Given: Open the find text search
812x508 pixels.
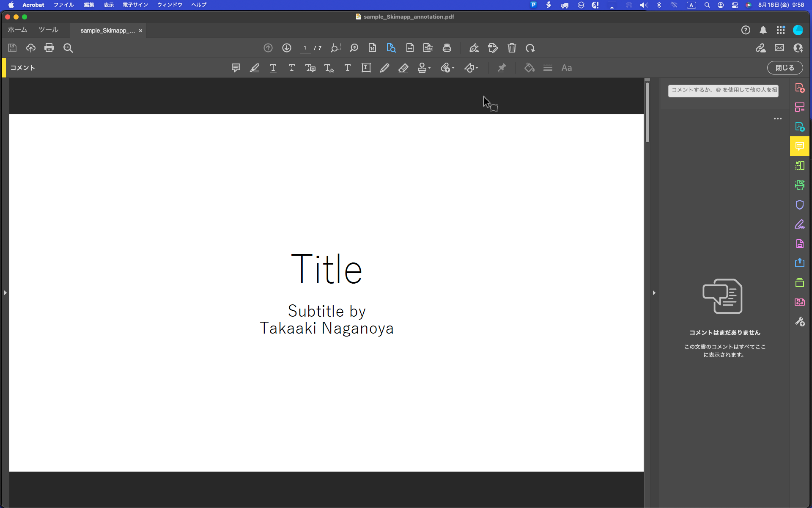Looking at the screenshot, I should 68,48.
